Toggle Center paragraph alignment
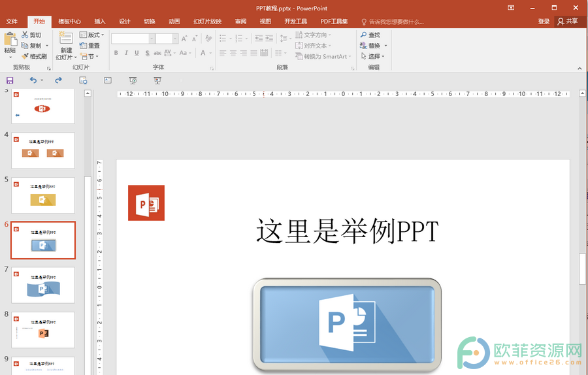The image size is (588, 375). tap(233, 53)
